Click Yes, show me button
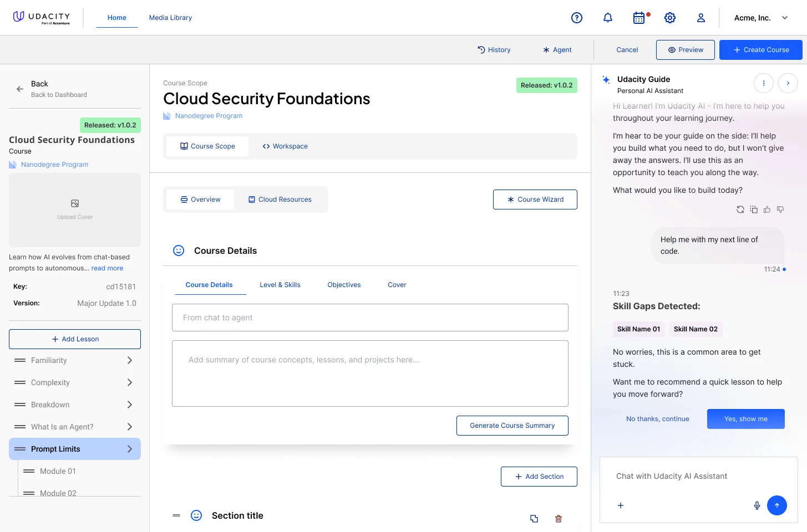The image size is (807, 532). [x=746, y=419]
